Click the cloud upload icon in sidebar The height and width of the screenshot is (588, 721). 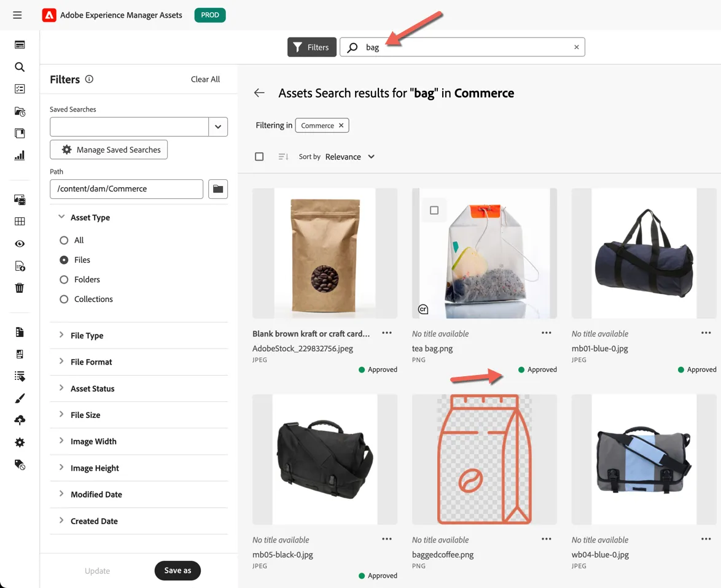[19, 420]
